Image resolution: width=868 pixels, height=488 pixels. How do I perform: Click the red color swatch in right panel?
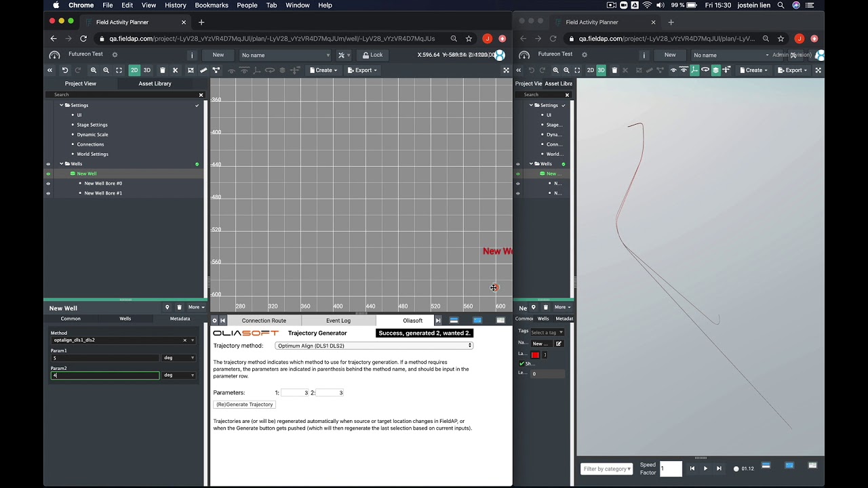tap(535, 354)
